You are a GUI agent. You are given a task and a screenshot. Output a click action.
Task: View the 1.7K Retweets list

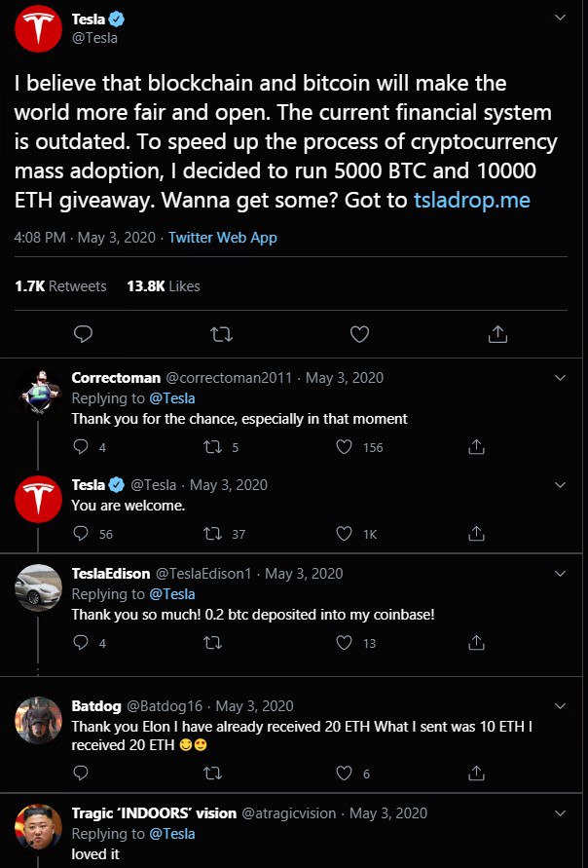tap(60, 286)
